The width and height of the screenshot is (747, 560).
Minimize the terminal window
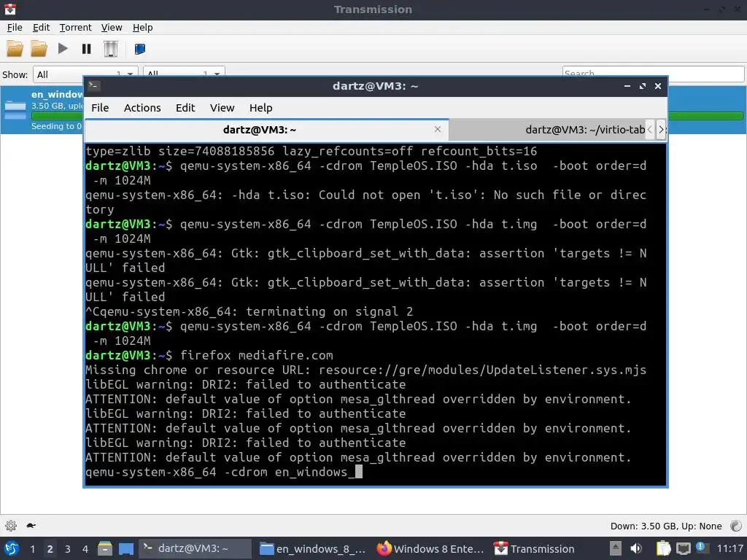[627, 86]
